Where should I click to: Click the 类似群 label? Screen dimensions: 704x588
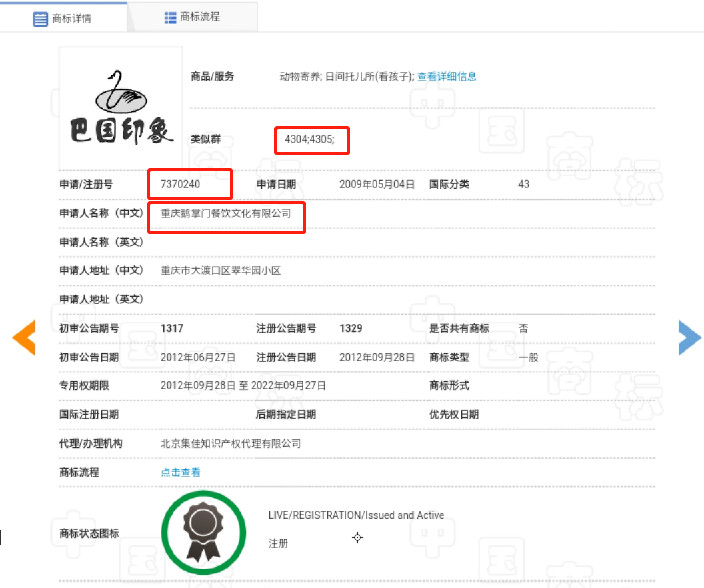click(206, 139)
